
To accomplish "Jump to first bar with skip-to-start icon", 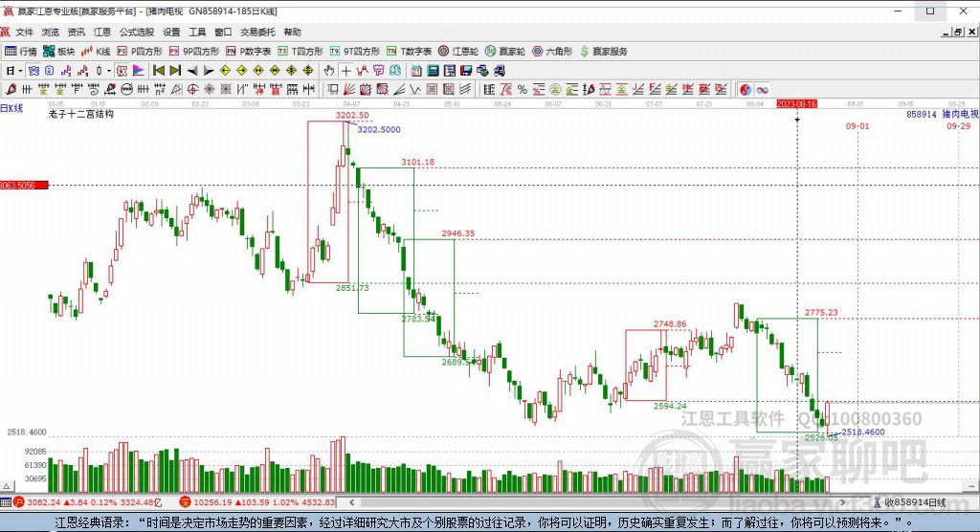I will [159, 71].
